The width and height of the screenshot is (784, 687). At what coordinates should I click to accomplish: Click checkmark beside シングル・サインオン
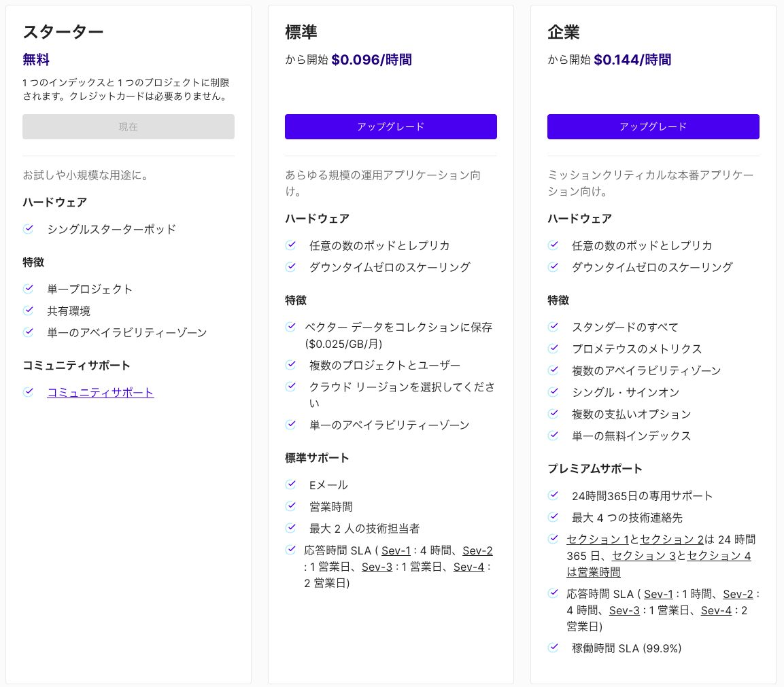[x=553, y=391]
